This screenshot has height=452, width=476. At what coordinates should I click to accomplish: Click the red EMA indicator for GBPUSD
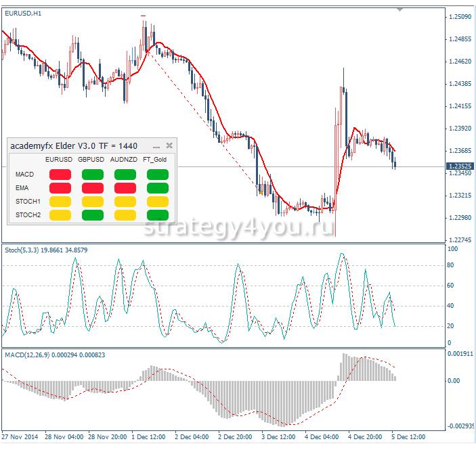click(92, 187)
